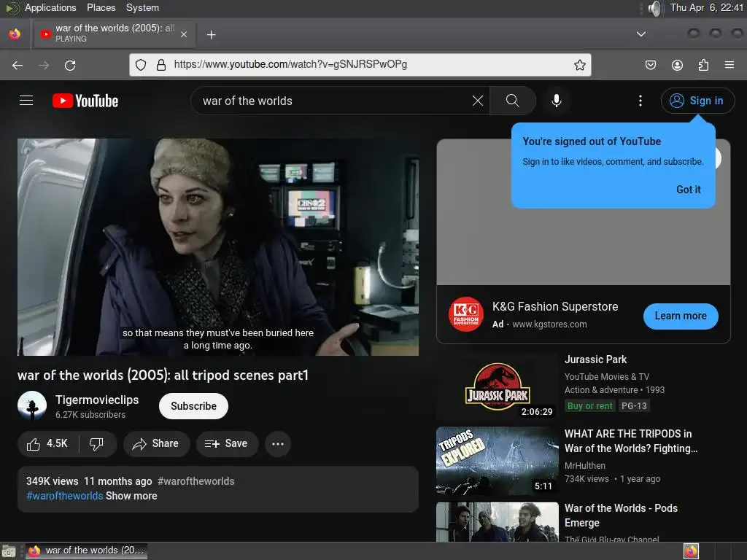This screenshot has height=560, width=747.
Task: Open the Tripods Explored video thumbnail
Action: point(498,461)
